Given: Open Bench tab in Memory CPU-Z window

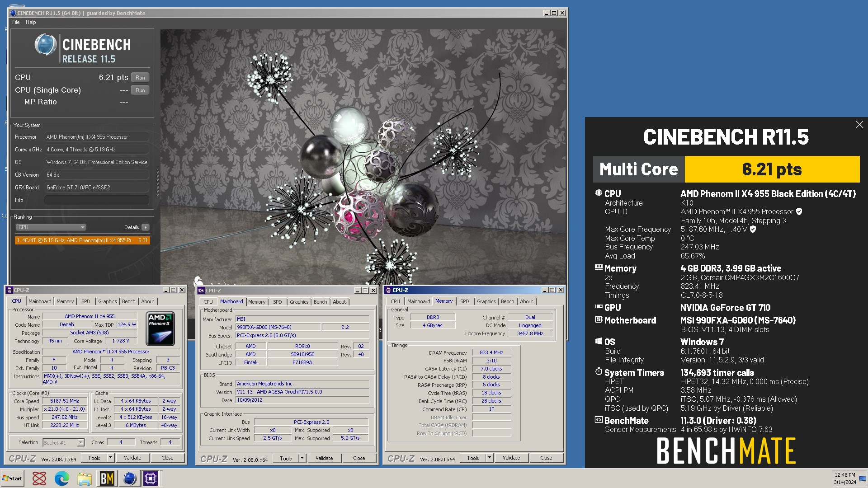Looking at the screenshot, I should tap(508, 301).
